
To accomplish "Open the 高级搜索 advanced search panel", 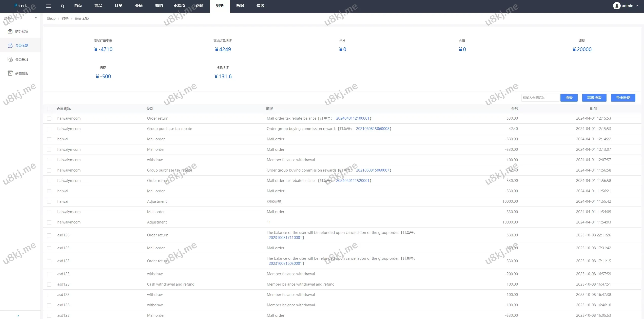I will [x=594, y=98].
